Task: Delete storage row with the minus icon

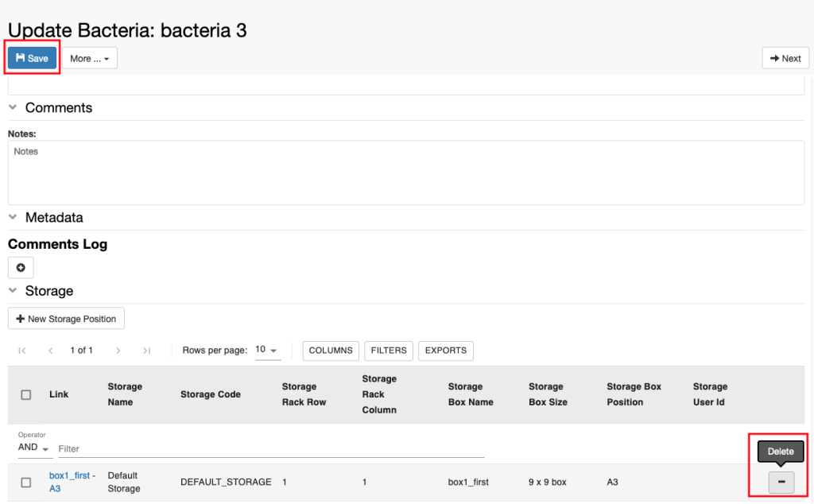Action: [781, 483]
